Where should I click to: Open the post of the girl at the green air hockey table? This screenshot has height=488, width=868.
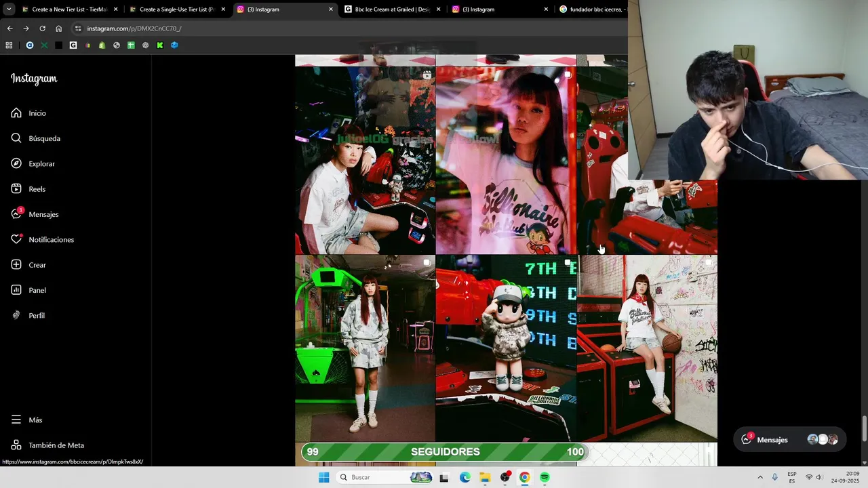tap(365, 348)
